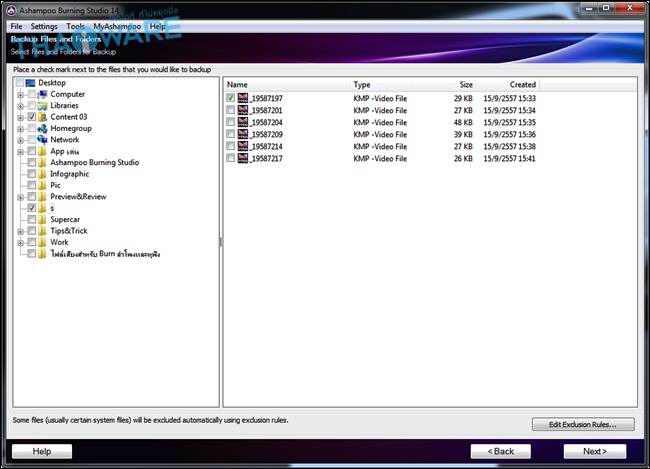Expand the Homegroup tree node

[20, 129]
